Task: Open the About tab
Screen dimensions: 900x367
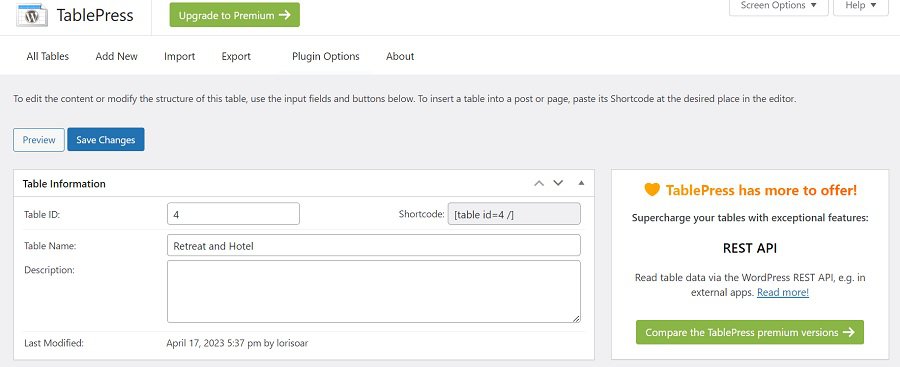Action: click(400, 56)
